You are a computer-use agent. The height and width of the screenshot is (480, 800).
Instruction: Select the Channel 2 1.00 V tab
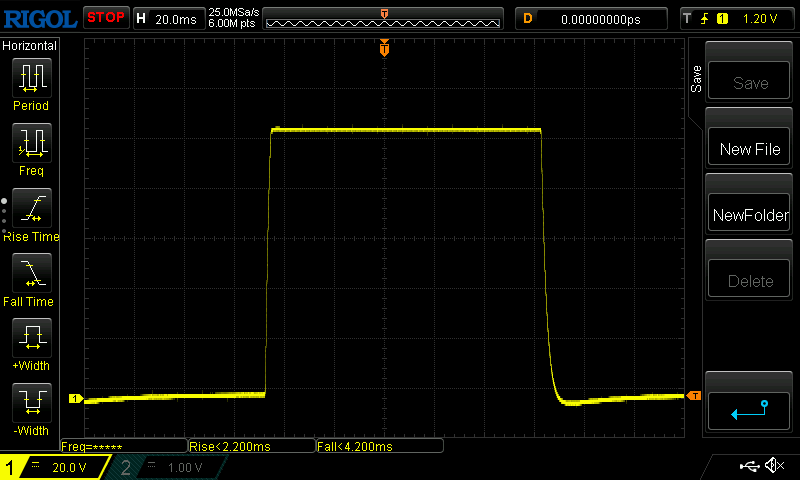click(x=166, y=467)
